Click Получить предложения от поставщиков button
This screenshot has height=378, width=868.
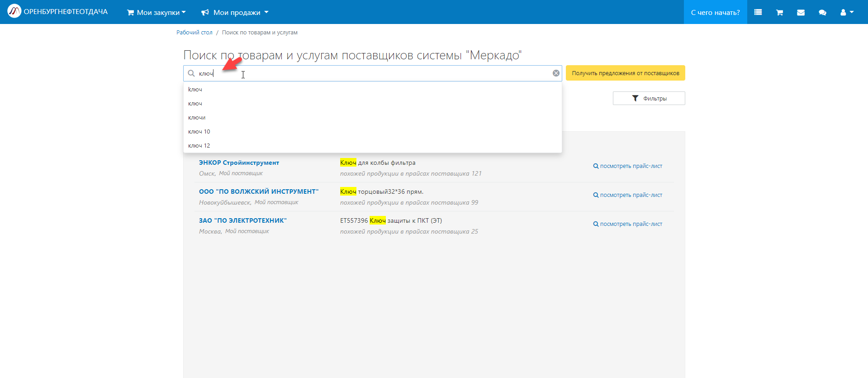coord(625,73)
